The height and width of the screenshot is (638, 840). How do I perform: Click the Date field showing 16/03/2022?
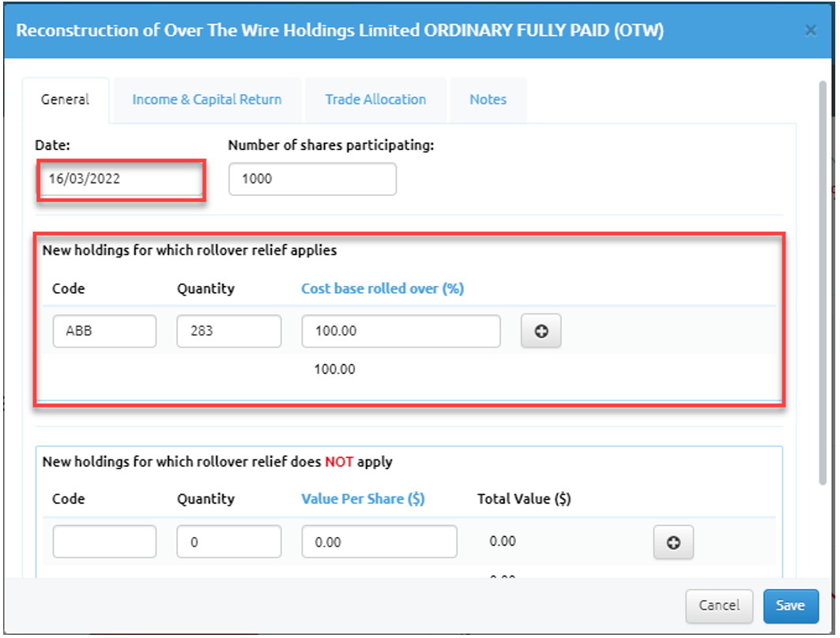click(x=121, y=179)
